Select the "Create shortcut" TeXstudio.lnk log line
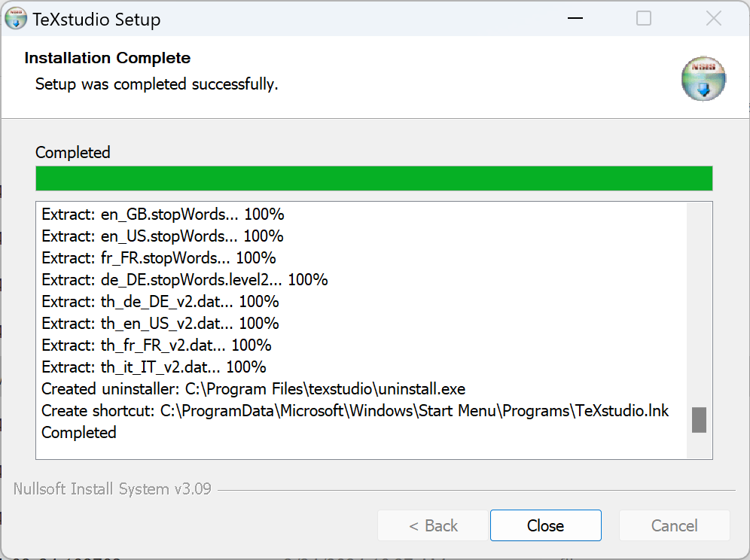Viewport: 750px width, 560px height. (355, 411)
